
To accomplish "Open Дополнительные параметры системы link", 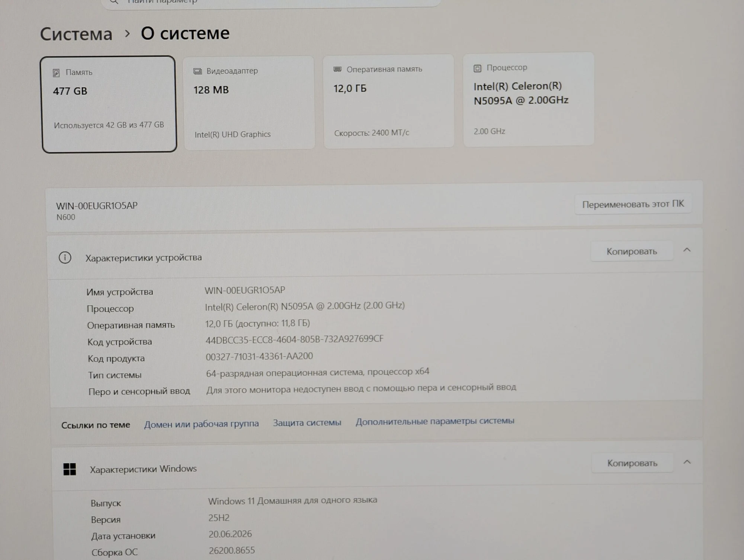I will pyautogui.click(x=435, y=421).
